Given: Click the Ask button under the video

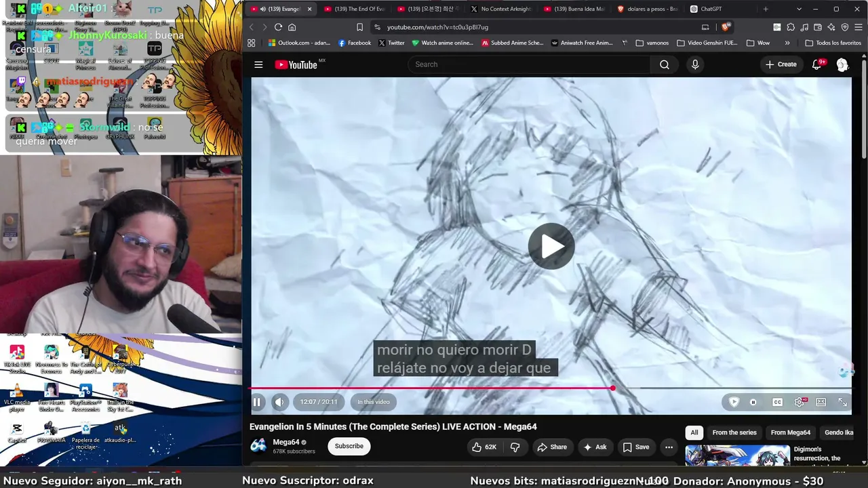Looking at the screenshot, I should (x=595, y=447).
